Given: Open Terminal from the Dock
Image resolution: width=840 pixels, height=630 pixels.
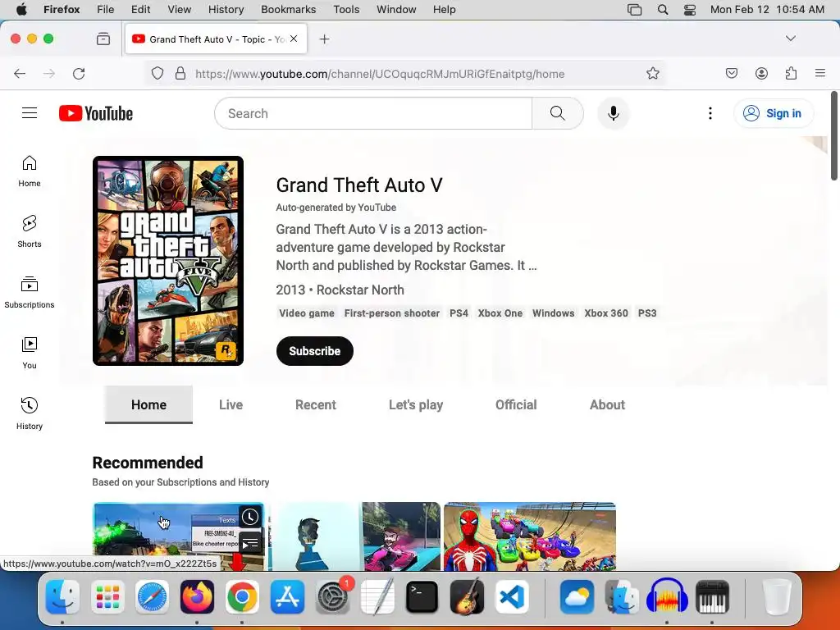Looking at the screenshot, I should pos(422,597).
